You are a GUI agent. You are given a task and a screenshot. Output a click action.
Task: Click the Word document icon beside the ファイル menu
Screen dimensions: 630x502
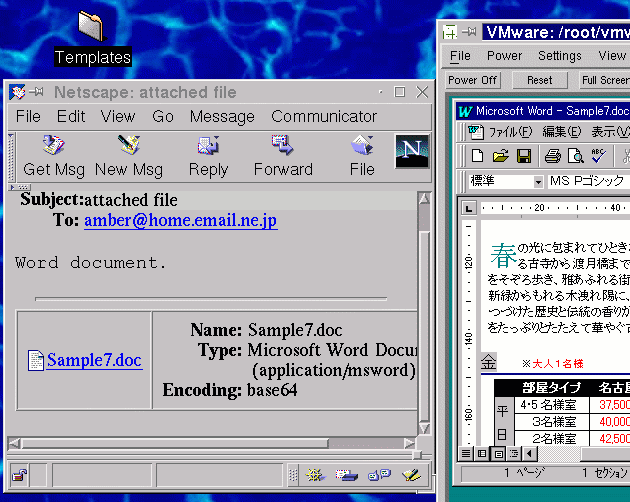tap(476, 132)
